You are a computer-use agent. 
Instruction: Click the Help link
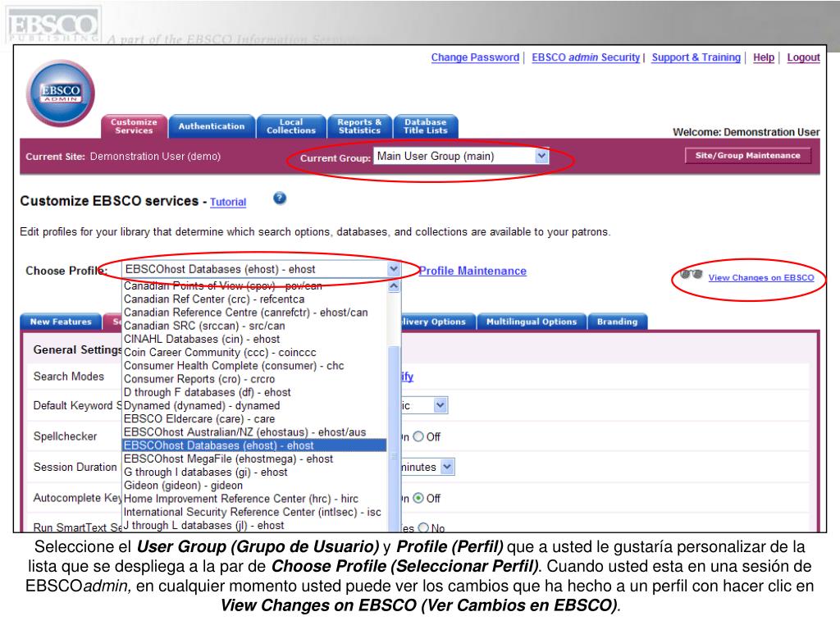pyautogui.click(x=764, y=57)
